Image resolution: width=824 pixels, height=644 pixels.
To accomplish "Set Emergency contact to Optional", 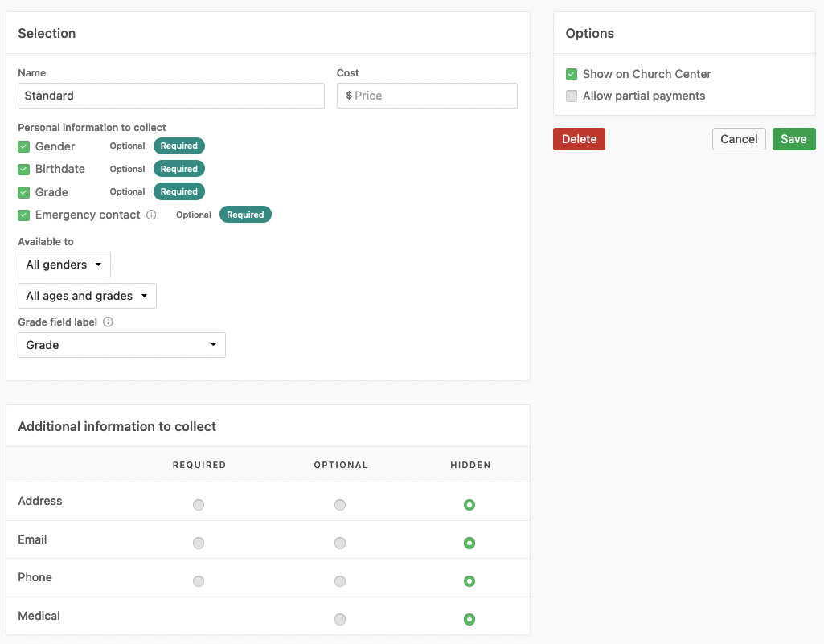I will tap(193, 215).
